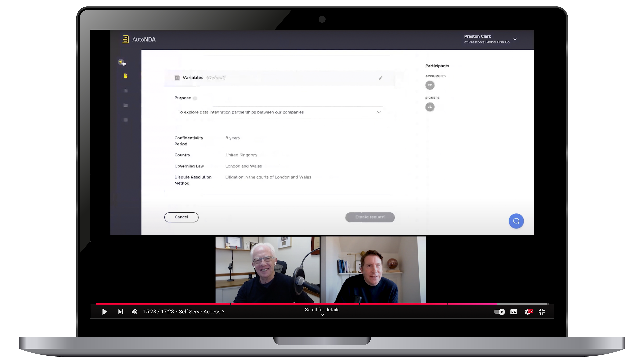Click the JL signer avatar
This screenshot has height=362, width=644.
pos(430,107)
